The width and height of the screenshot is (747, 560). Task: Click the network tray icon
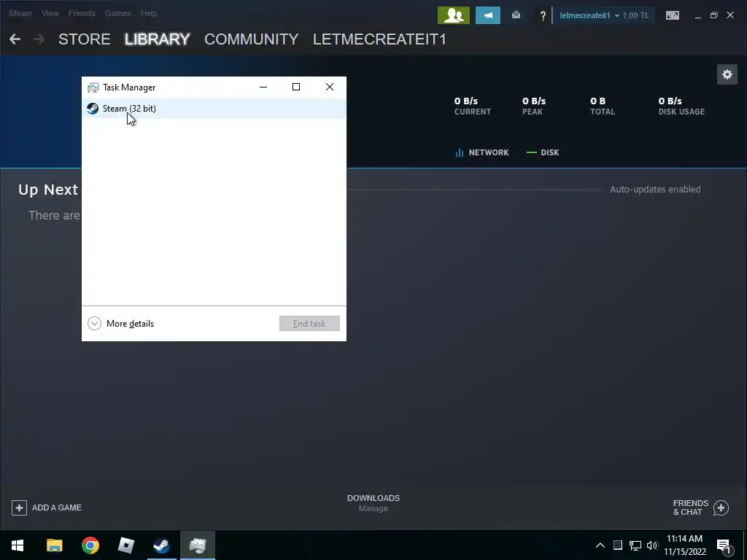point(635,545)
